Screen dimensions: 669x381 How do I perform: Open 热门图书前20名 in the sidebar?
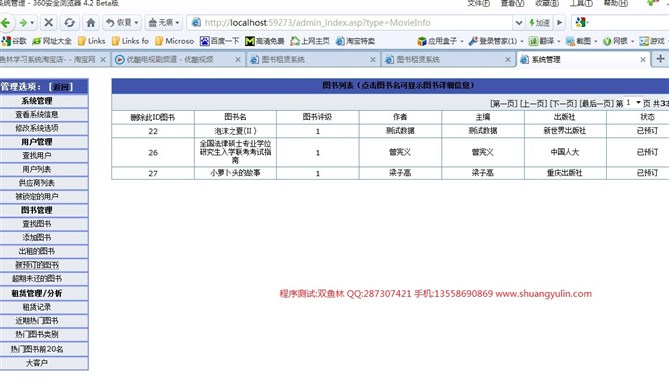pyautogui.click(x=37, y=349)
